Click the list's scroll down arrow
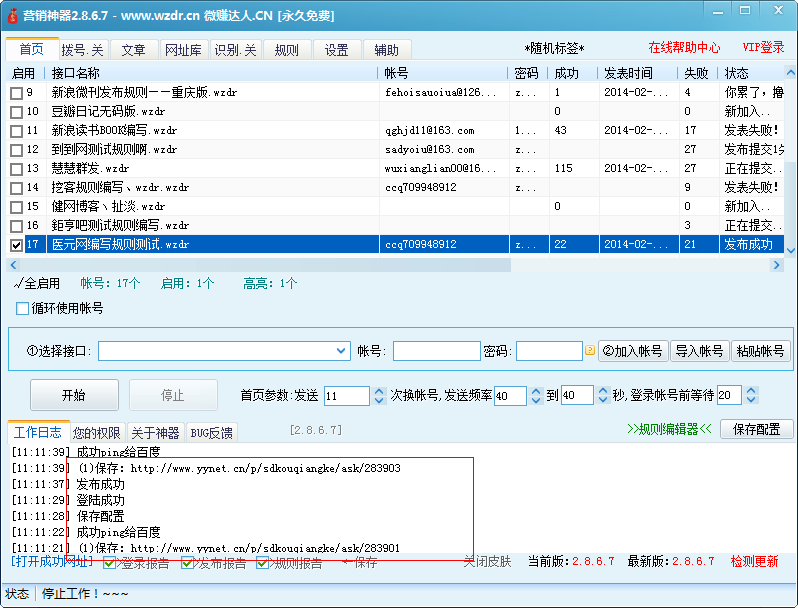This screenshot has width=798, height=608. click(790, 250)
